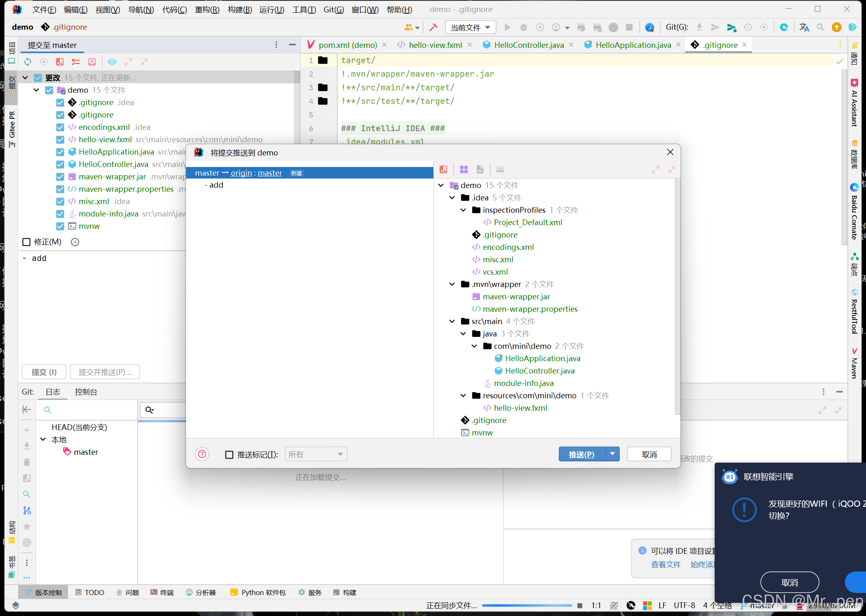
Task: Uncheck the mvnw file checkbox
Action: pyautogui.click(x=60, y=226)
